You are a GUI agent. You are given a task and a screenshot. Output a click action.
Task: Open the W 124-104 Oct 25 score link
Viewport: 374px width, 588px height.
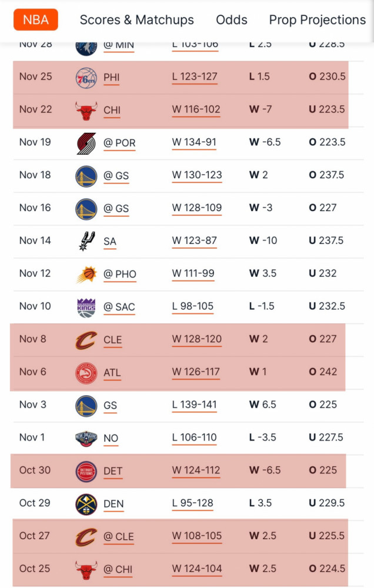[x=197, y=569]
